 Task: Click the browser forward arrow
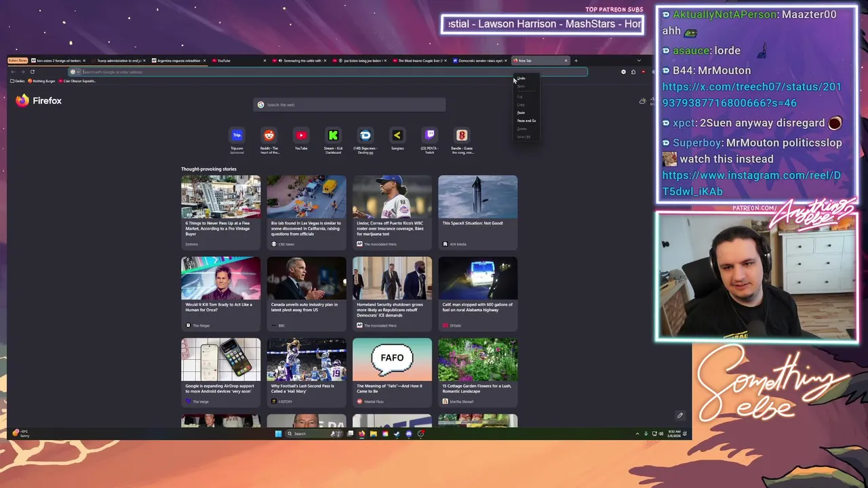22,72
